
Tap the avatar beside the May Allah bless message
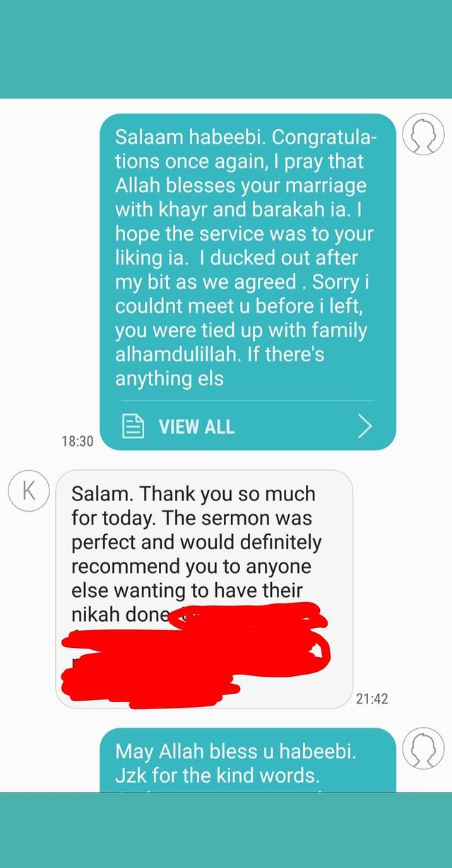pyautogui.click(x=423, y=749)
